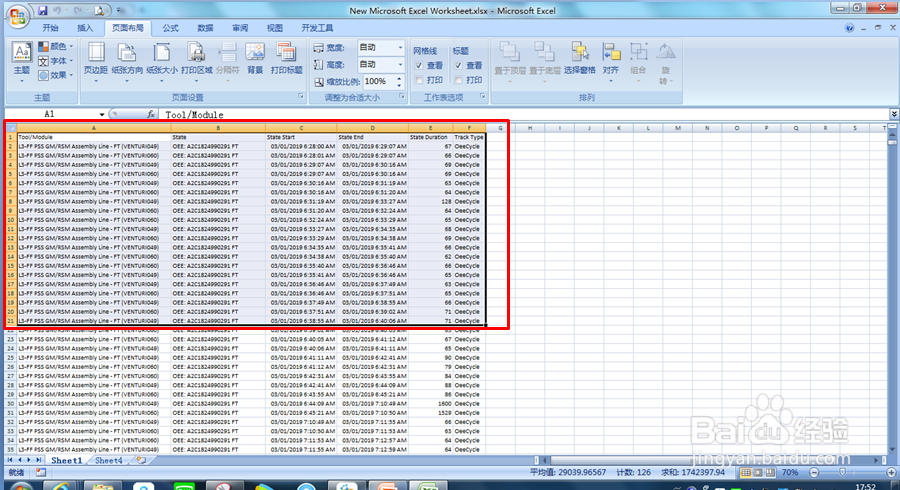This screenshot has height=490, width=900.
Task: Insert a new worksheet tab
Action: tap(141, 460)
